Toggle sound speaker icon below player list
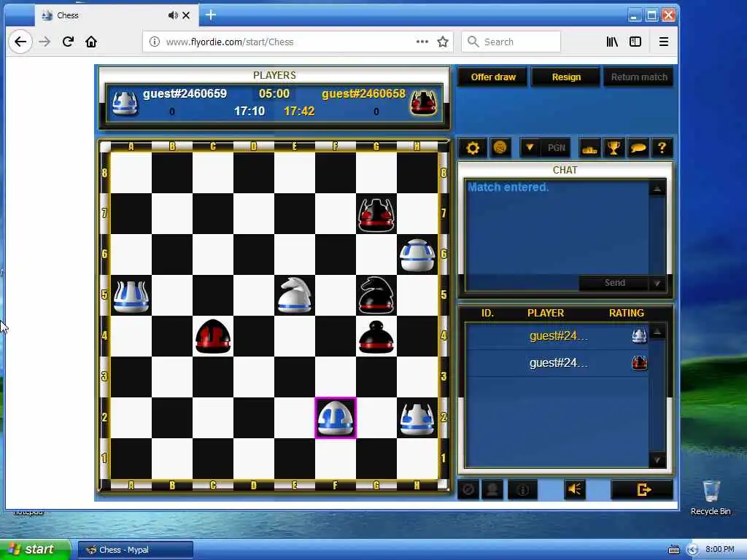This screenshot has height=560, width=747. (x=575, y=489)
